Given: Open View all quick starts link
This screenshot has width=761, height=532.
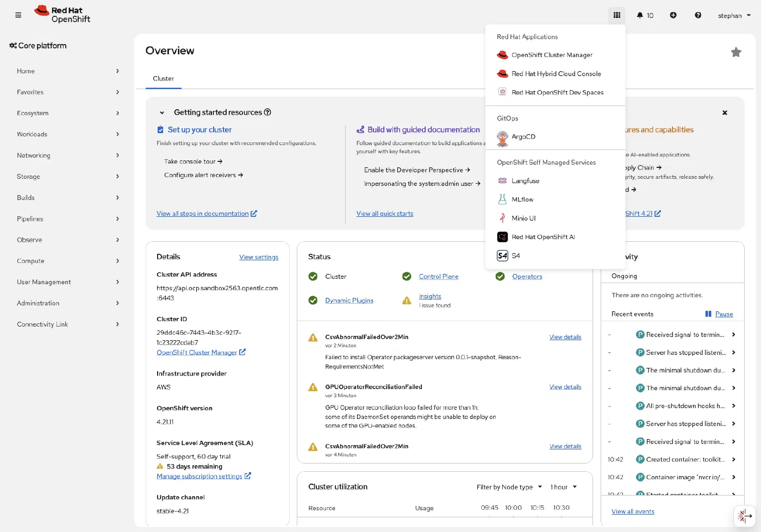Looking at the screenshot, I should pyautogui.click(x=385, y=214).
